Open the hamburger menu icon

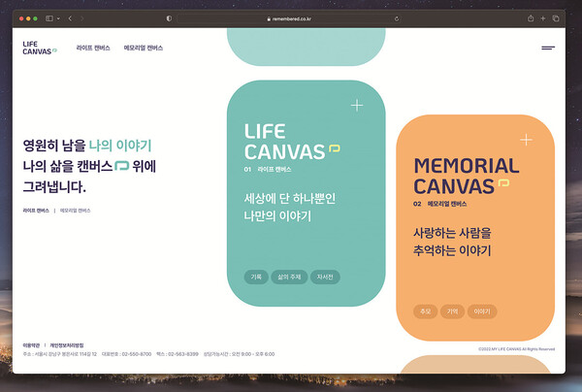click(547, 48)
